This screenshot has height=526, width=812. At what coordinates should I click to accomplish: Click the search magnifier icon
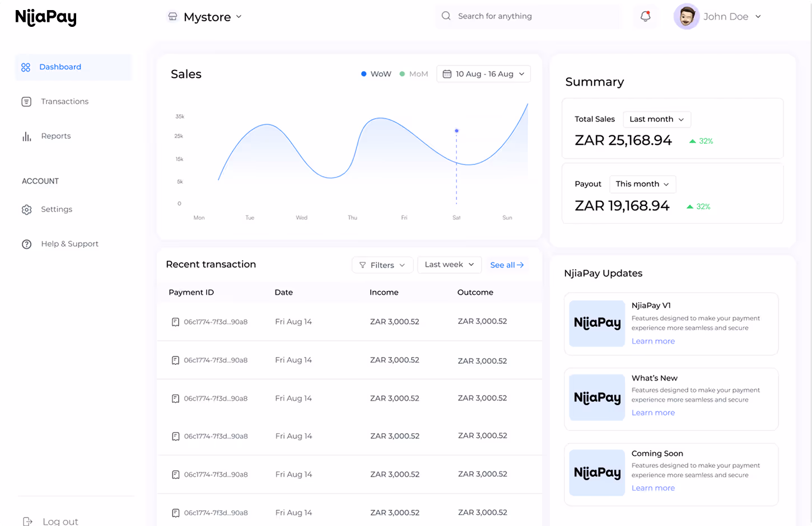pyautogui.click(x=446, y=16)
